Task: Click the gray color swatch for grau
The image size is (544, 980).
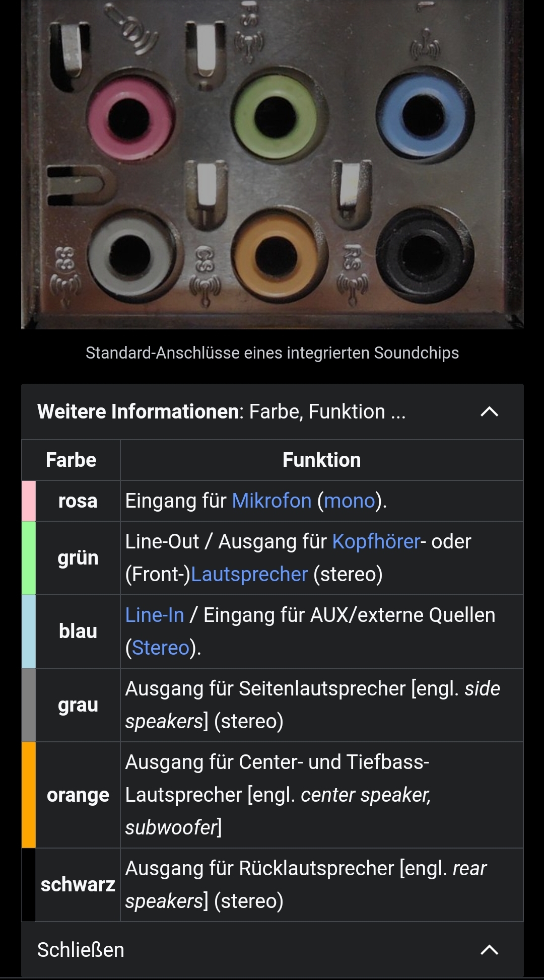Action: [29, 705]
